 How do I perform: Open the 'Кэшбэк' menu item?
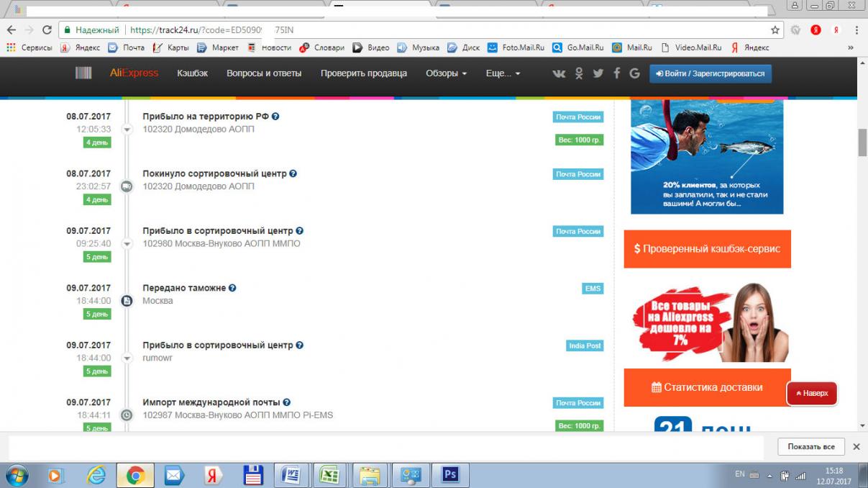(x=192, y=73)
